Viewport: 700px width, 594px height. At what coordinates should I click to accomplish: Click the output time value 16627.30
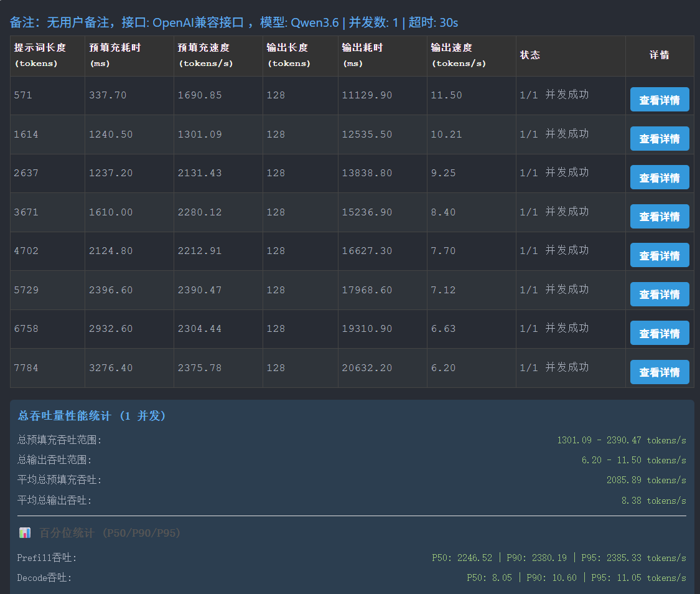tap(367, 250)
